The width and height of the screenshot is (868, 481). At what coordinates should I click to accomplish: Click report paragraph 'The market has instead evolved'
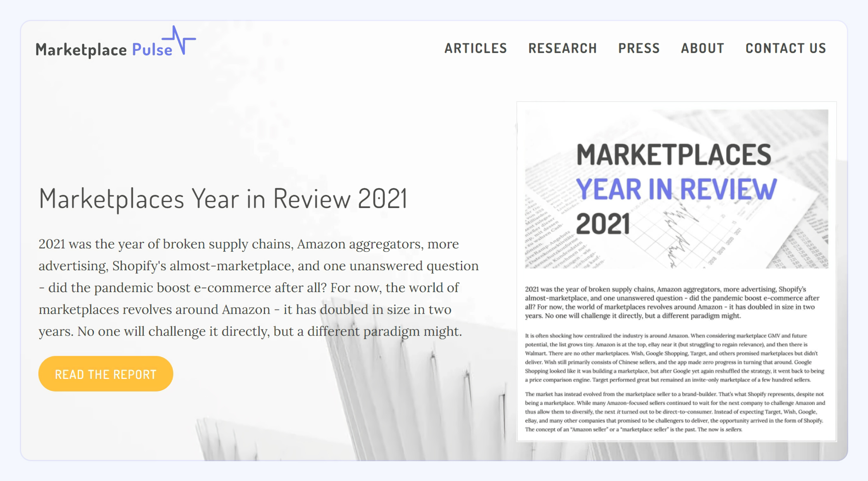pyautogui.click(x=675, y=412)
